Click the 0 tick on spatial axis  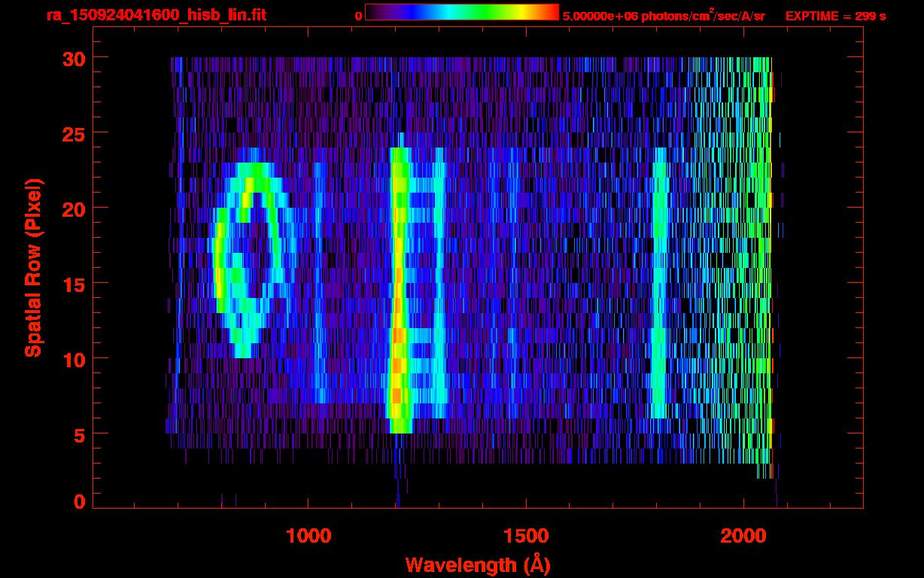click(79, 501)
